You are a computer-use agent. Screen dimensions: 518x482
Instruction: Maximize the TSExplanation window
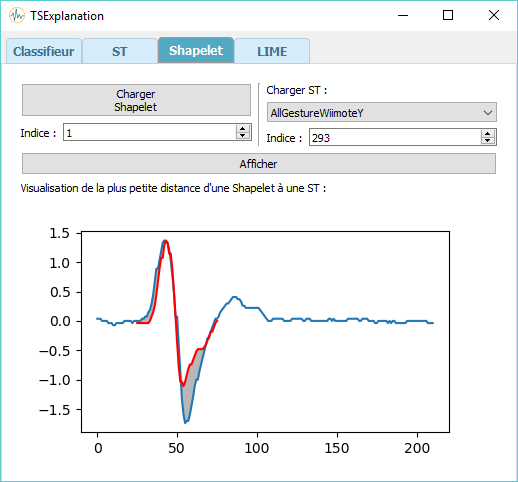pyautogui.click(x=448, y=15)
